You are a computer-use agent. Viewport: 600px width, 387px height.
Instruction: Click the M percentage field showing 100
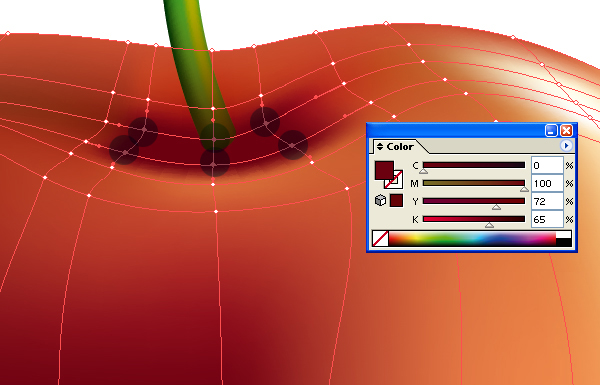(x=547, y=183)
